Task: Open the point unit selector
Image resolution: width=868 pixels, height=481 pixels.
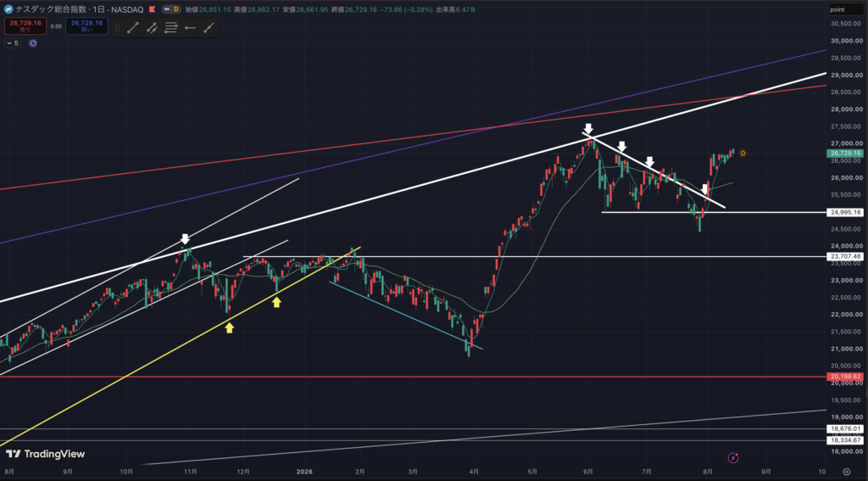Action: 845,9
